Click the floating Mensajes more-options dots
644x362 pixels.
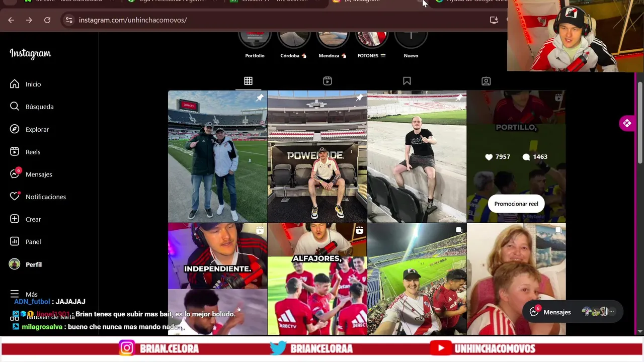click(x=612, y=312)
